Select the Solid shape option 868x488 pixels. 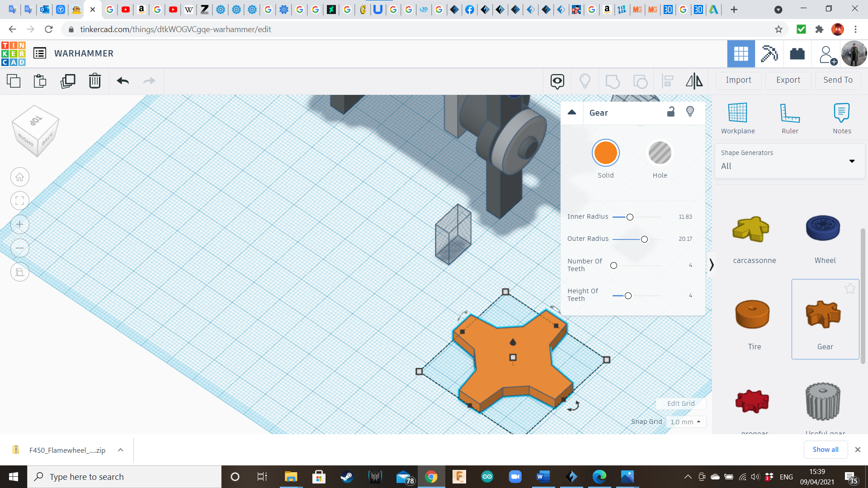point(605,153)
